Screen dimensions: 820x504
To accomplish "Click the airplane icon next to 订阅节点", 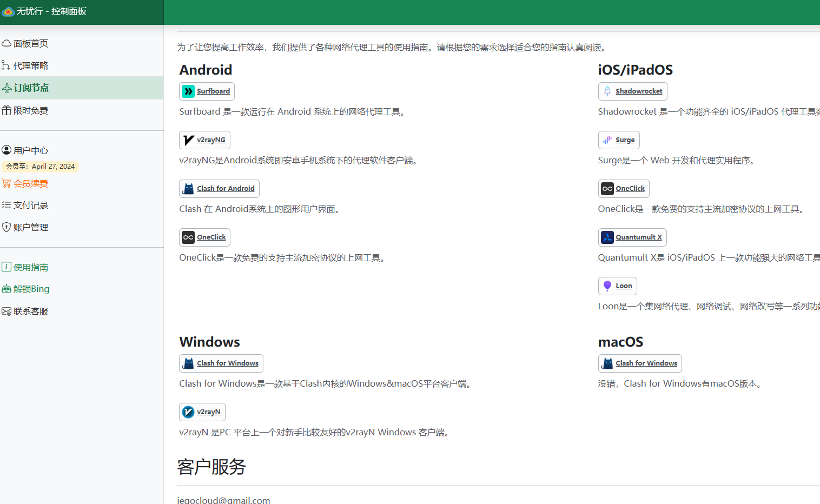I will [6, 88].
